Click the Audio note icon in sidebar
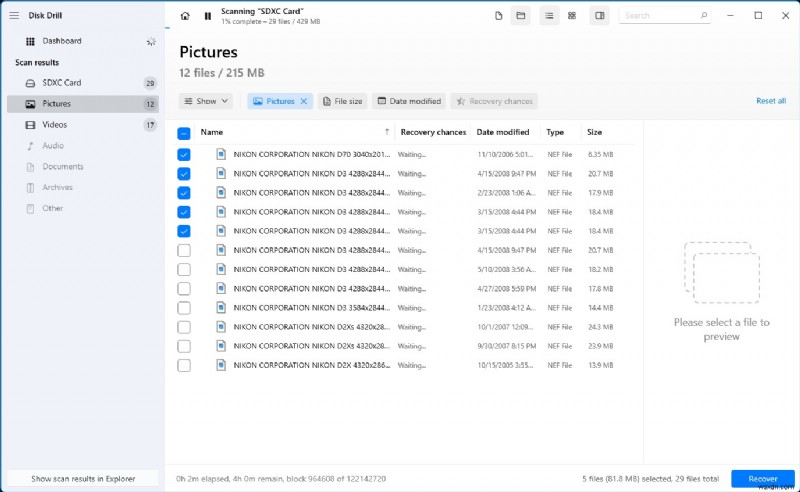The image size is (800, 492). click(30, 146)
